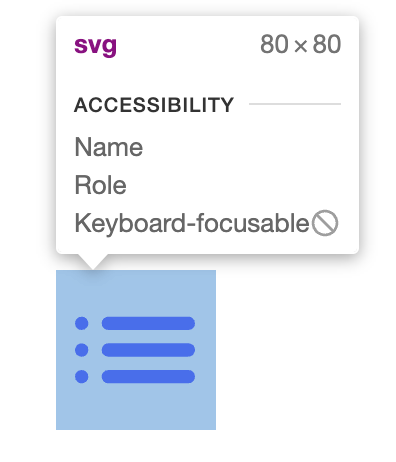Click the Keyboard-focusable row label
Viewport: 396px width, 462px height.
tap(192, 223)
